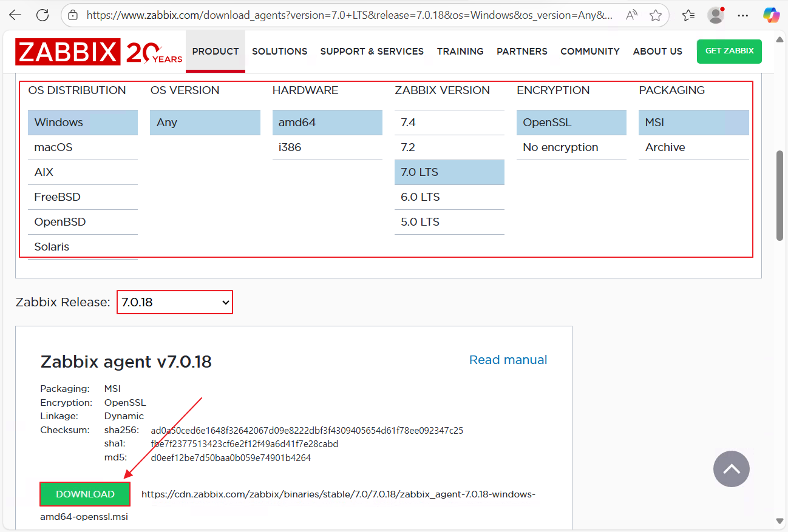Add this page to favorites star
Viewport: 788px width, 532px height.
[x=656, y=15]
